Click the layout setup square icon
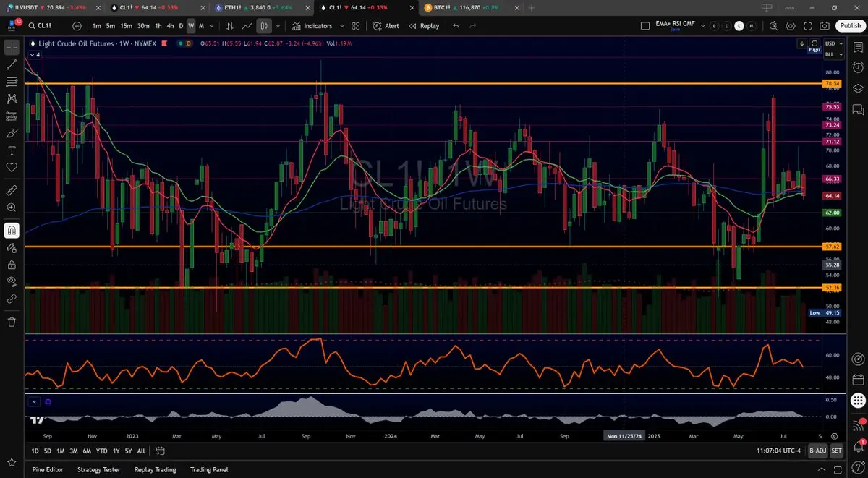The height and width of the screenshot is (478, 868). pyautogui.click(x=645, y=26)
